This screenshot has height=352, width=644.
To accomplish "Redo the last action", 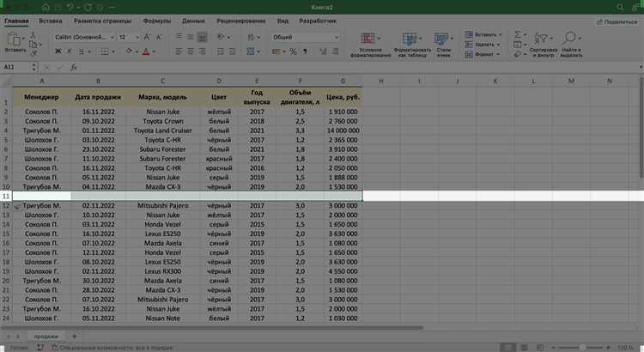I will click(88, 8).
